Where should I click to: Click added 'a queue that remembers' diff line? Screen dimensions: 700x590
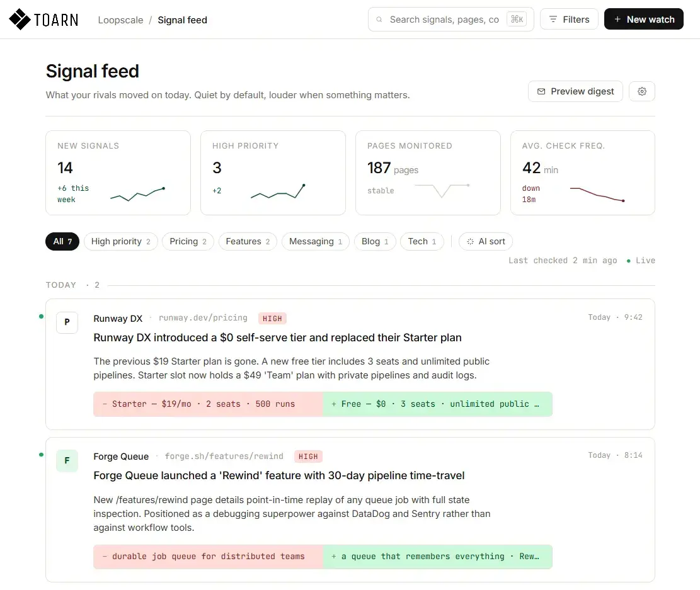[x=437, y=557]
